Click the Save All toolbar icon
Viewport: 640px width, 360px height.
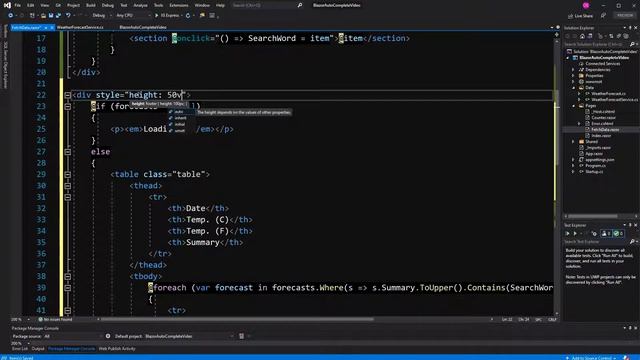tap(58, 16)
